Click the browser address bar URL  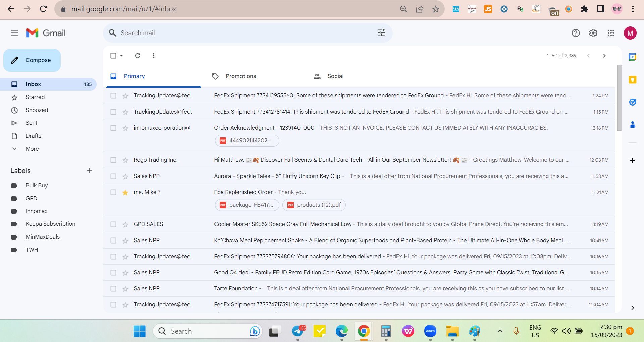point(124,9)
